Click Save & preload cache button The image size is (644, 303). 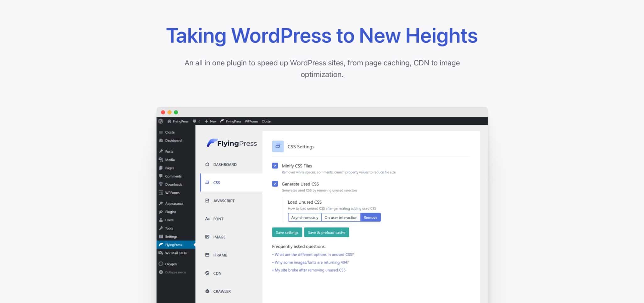pos(326,233)
